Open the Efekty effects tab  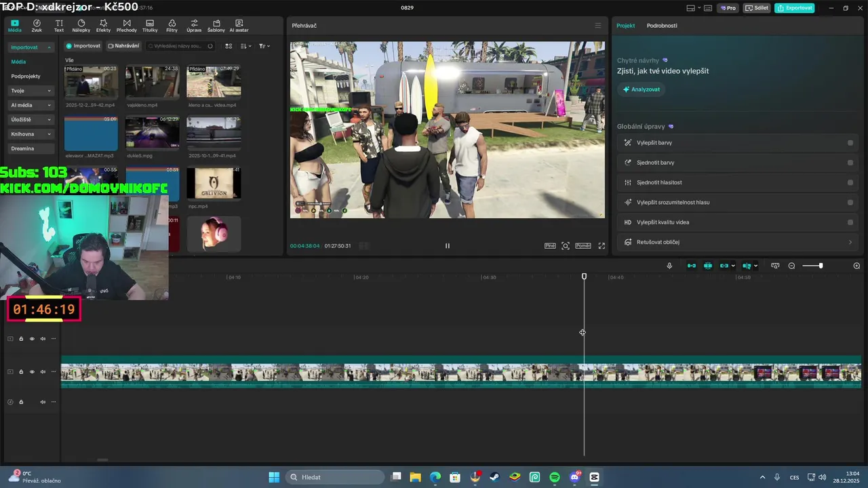(103, 26)
